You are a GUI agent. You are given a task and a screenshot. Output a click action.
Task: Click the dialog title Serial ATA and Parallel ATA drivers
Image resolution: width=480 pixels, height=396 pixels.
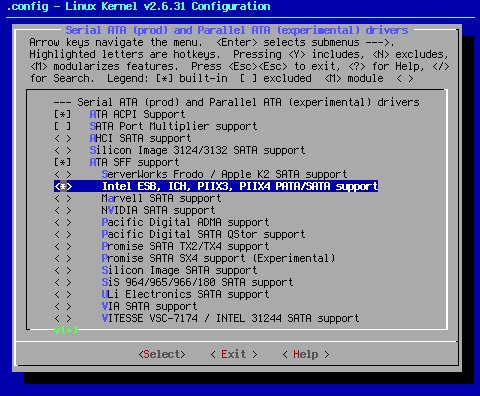(x=237, y=30)
